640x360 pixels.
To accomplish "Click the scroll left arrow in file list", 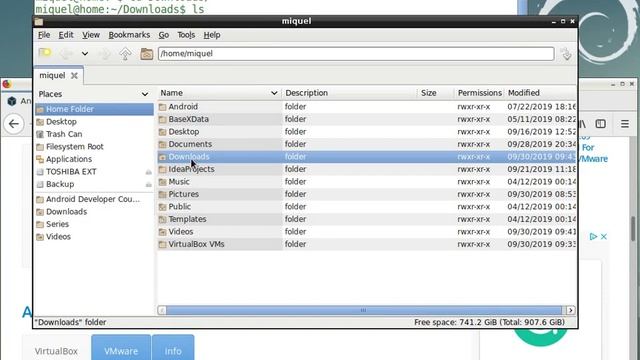I will [x=162, y=311].
